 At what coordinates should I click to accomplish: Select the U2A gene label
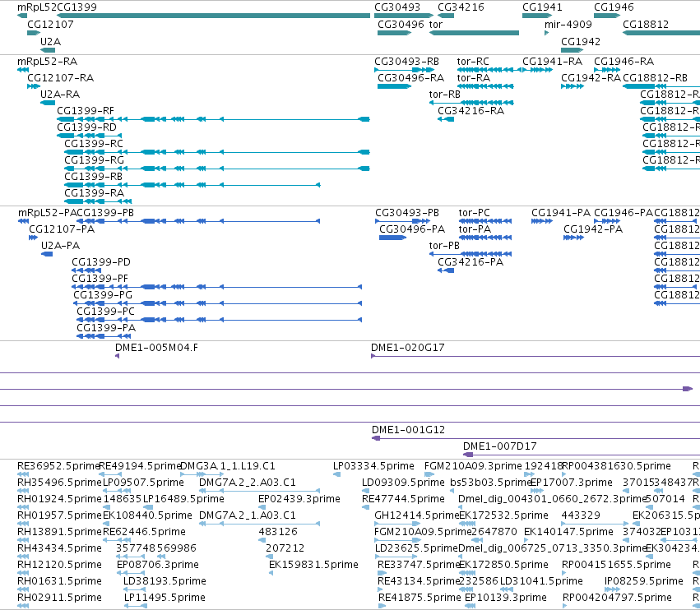point(50,42)
